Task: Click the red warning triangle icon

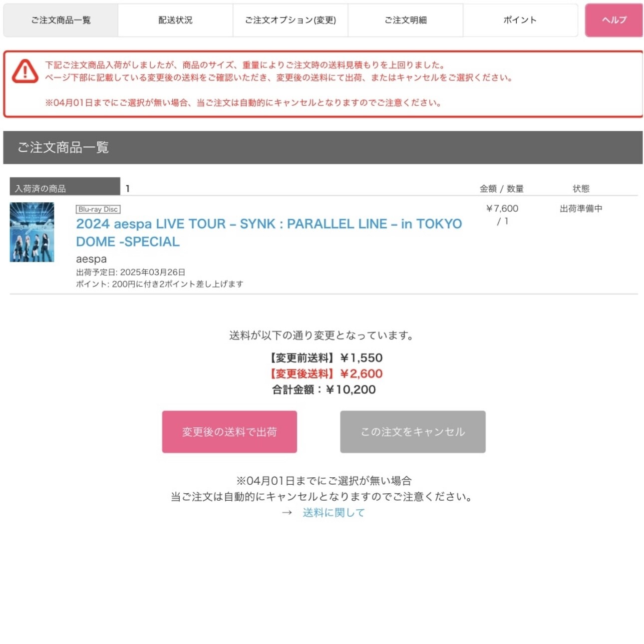Action: (x=25, y=71)
